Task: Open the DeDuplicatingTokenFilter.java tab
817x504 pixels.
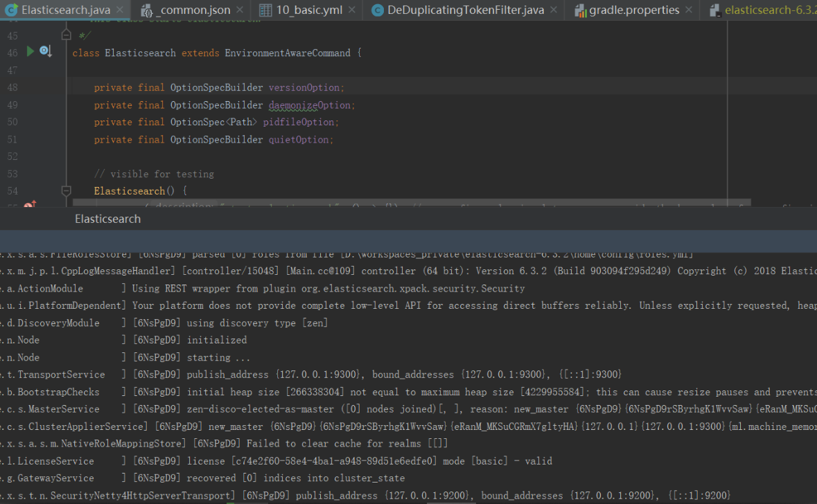Action: click(465, 10)
